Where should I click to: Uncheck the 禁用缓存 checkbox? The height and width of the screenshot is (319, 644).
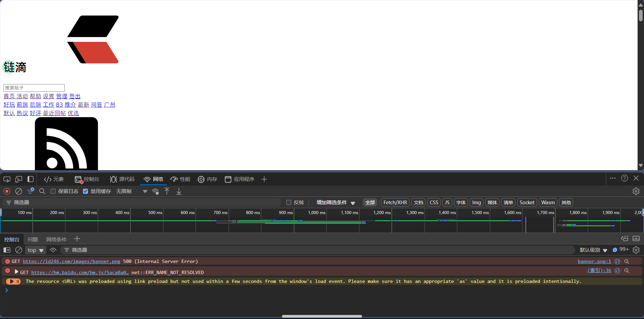pos(86,191)
